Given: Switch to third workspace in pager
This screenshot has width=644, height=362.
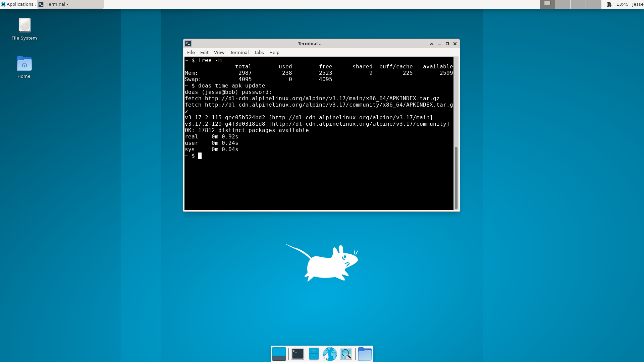Looking at the screenshot, I should [578, 4].
